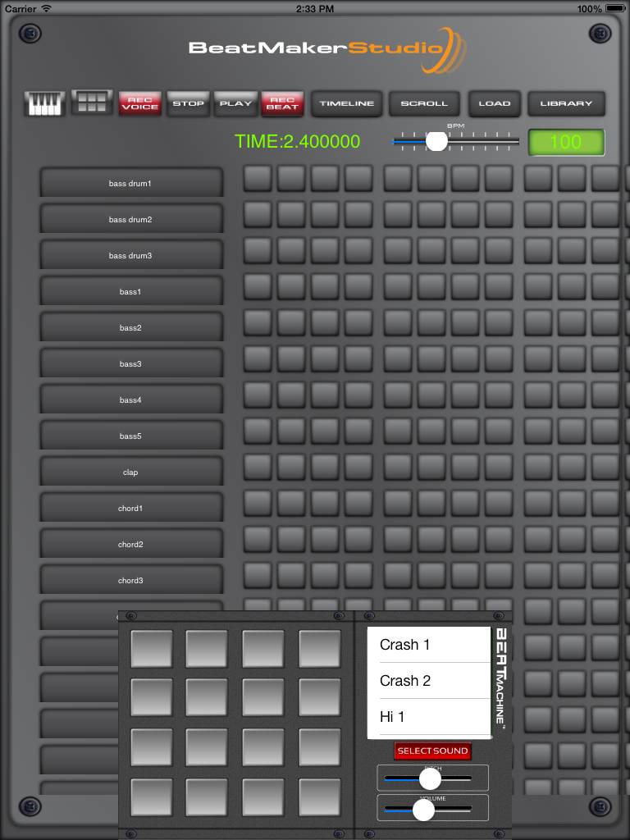The height and width of the screenshot is (840, 630).
Task: Tap third pad in the bottom pad row
Action: 263,797
